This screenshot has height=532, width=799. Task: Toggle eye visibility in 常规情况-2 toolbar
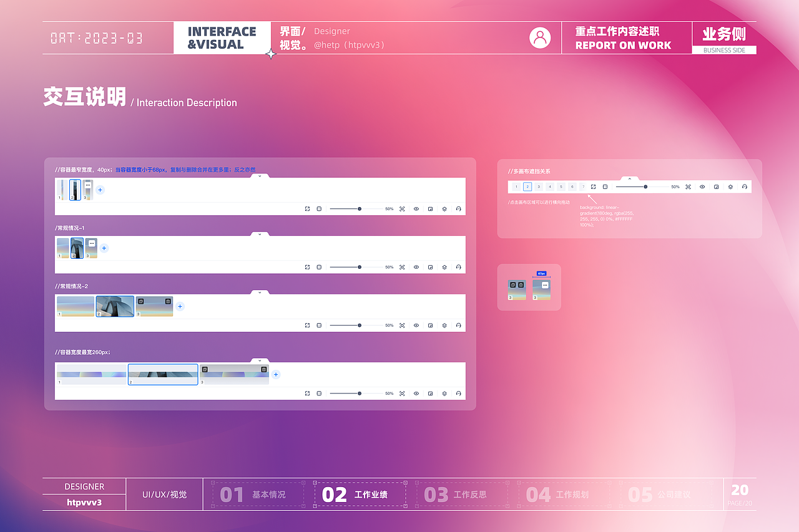point(416,325)
